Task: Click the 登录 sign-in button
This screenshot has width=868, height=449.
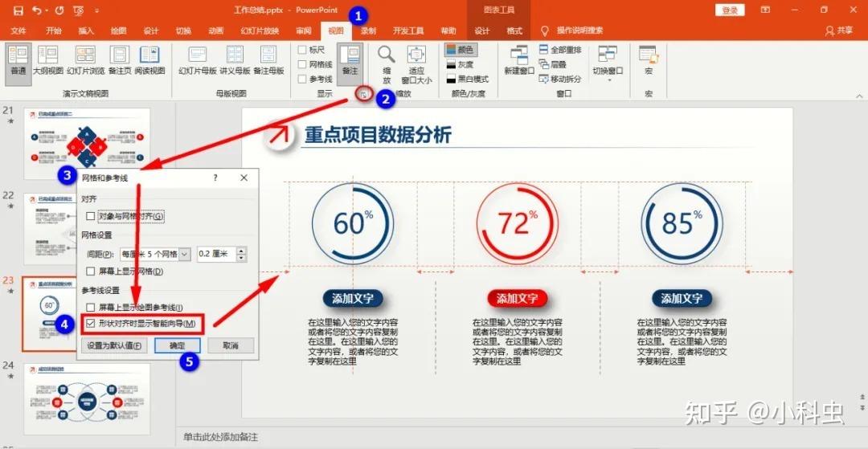Action: click(x=730, y=10)
